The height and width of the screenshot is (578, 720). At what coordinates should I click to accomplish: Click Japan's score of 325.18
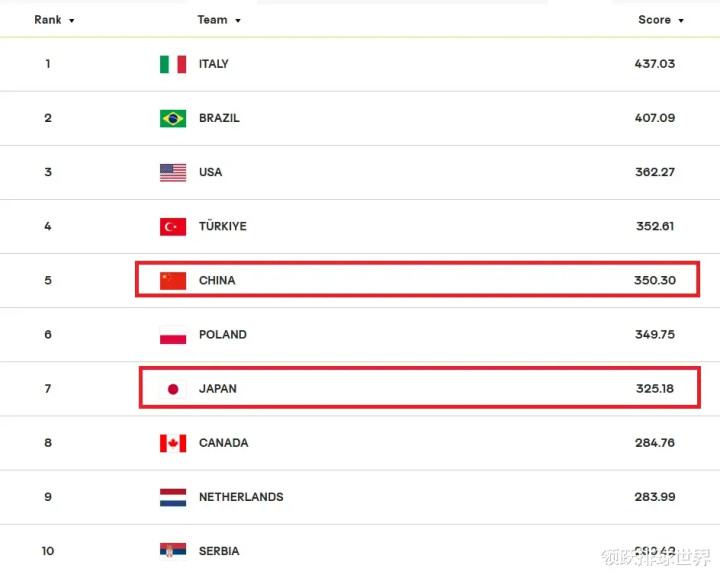pyautogui.click(x=655, y=388)
